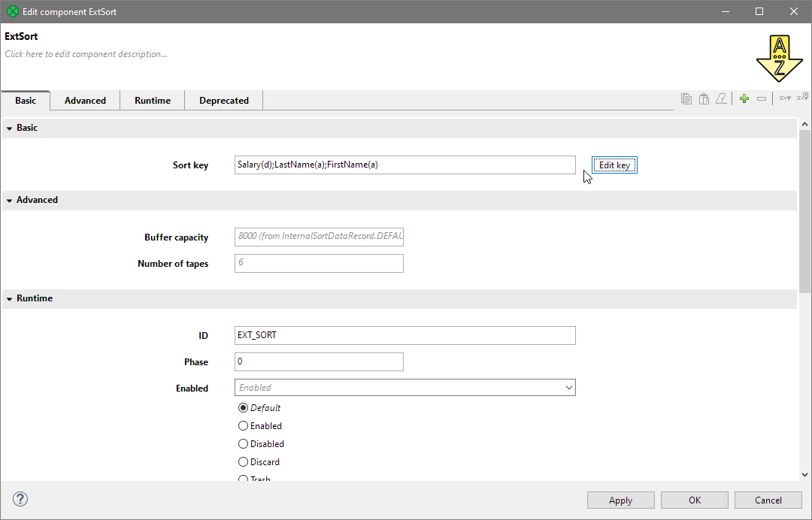Image resolution: width=812 pixels, height=520 pixels.
Task: Open the Runtime tab
Action: pos(153,101)
